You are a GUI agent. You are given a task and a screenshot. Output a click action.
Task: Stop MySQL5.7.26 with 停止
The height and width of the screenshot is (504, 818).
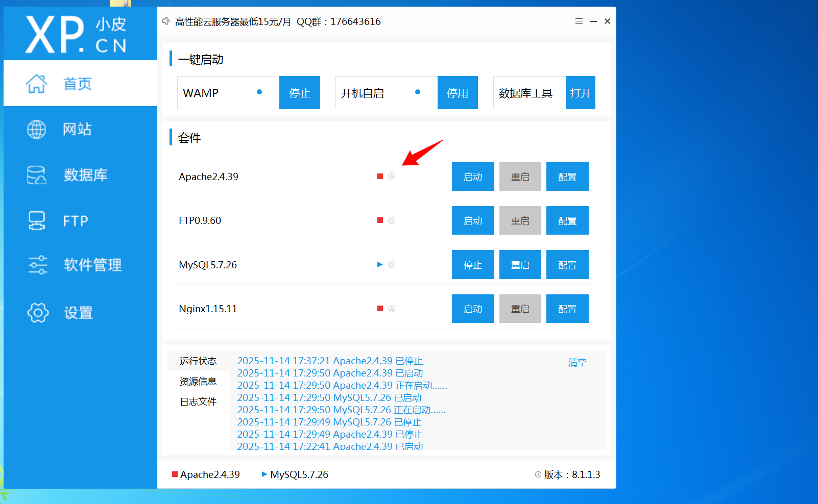(x=473, y=265)
